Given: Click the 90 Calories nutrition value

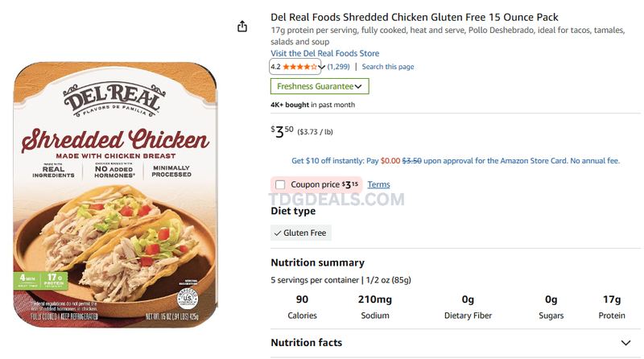Looking at the screenshot, I should (303, 307).
